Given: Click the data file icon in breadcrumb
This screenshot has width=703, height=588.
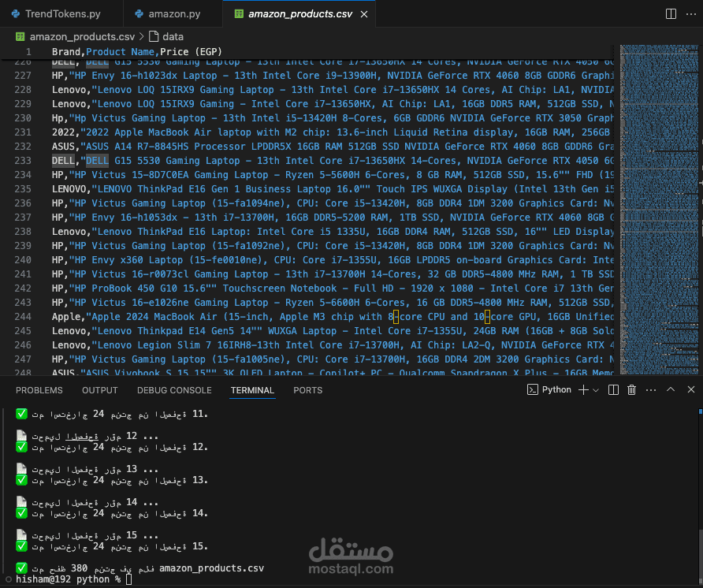Looking at the screenshot, I should coord(154,36).
